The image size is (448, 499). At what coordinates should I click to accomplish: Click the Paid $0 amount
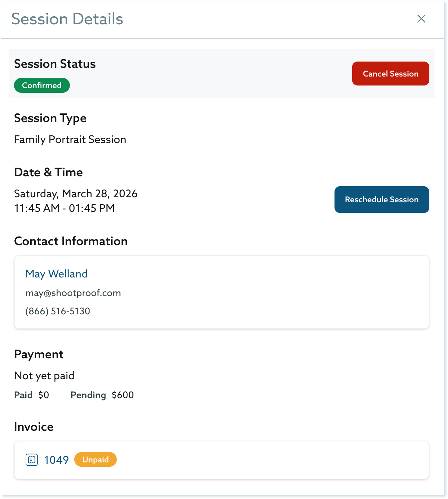32,395
